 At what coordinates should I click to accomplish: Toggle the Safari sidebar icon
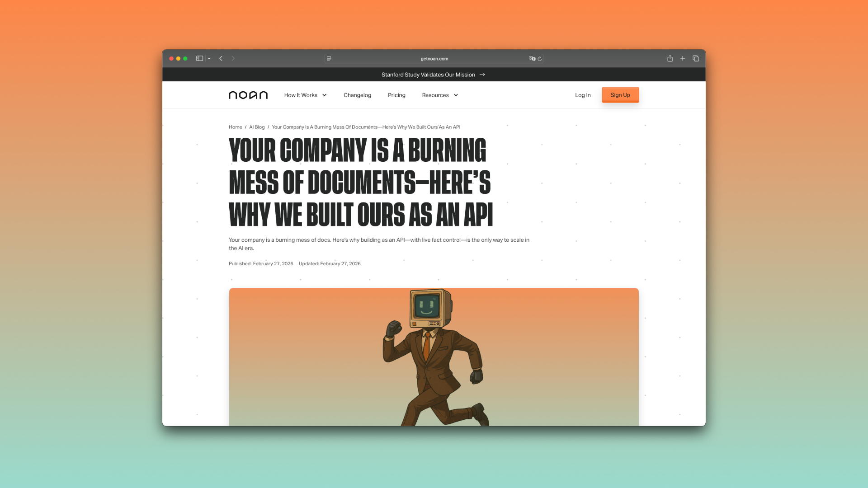pos(199,58)
